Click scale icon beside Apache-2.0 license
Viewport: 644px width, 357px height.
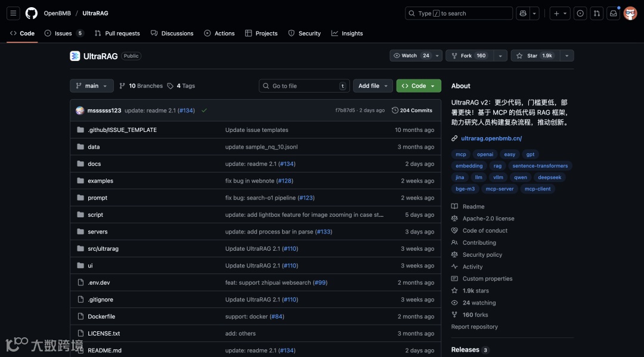point(454,218)
